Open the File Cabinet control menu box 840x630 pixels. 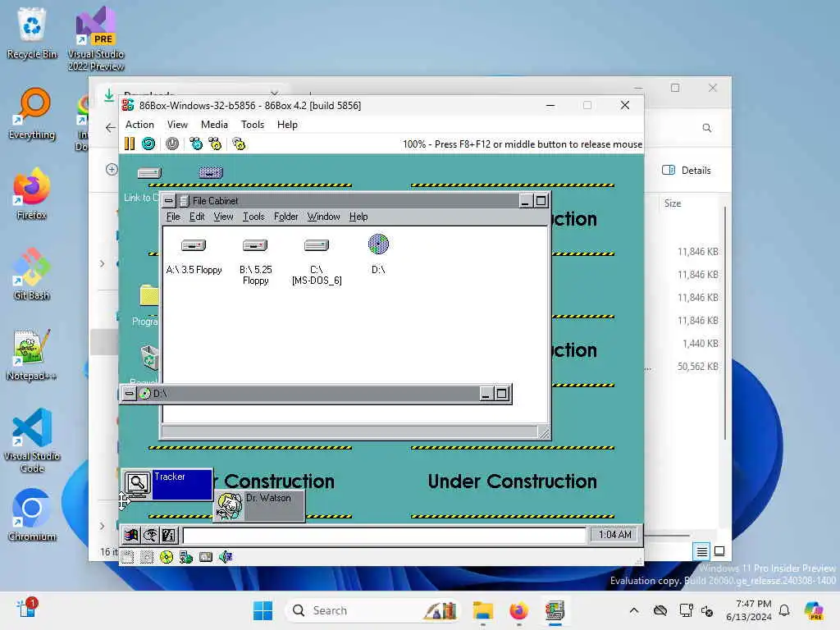point(169,200)
